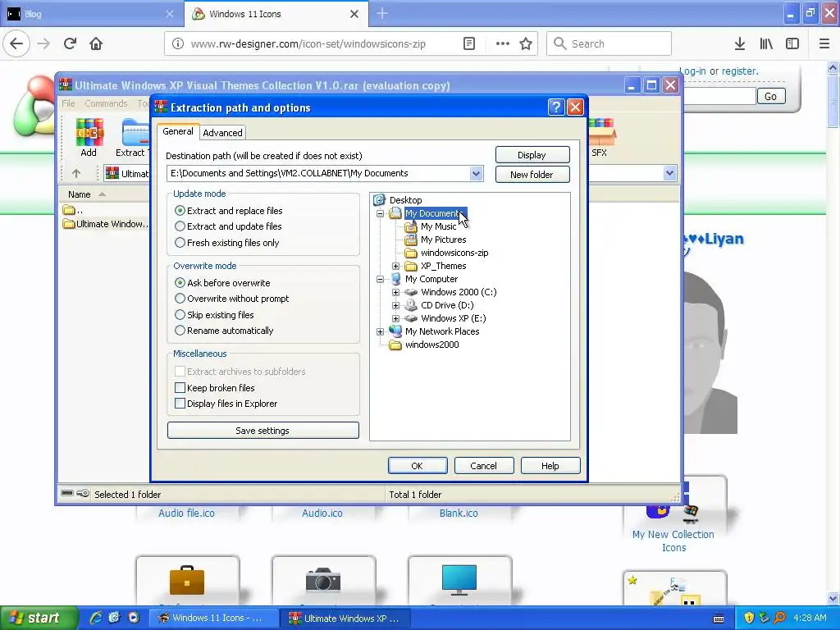Open the Commands menu in WinRAR
This screenshot has width=840, height=630.
tap(106, 103)
